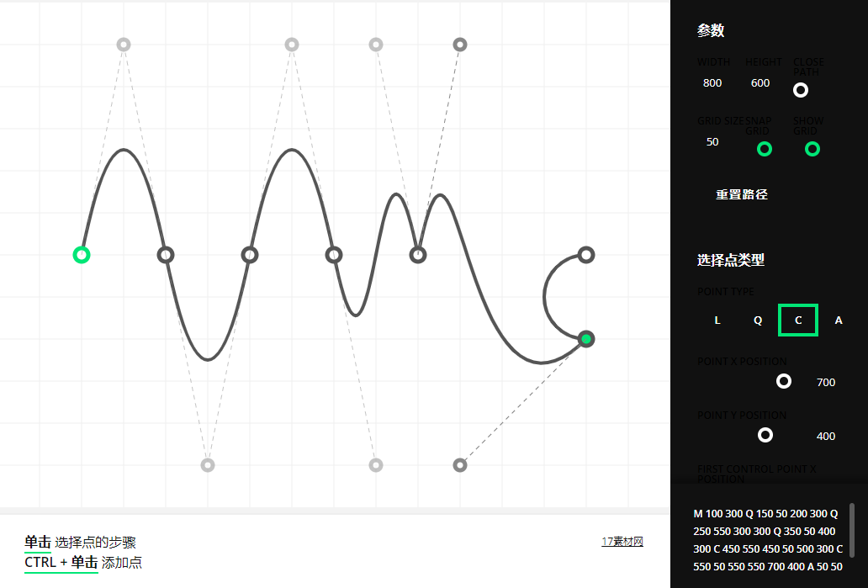Screen dimensions: 868x588
Task: Click the Point Y Position slider handle
Action: pos(765,435)
